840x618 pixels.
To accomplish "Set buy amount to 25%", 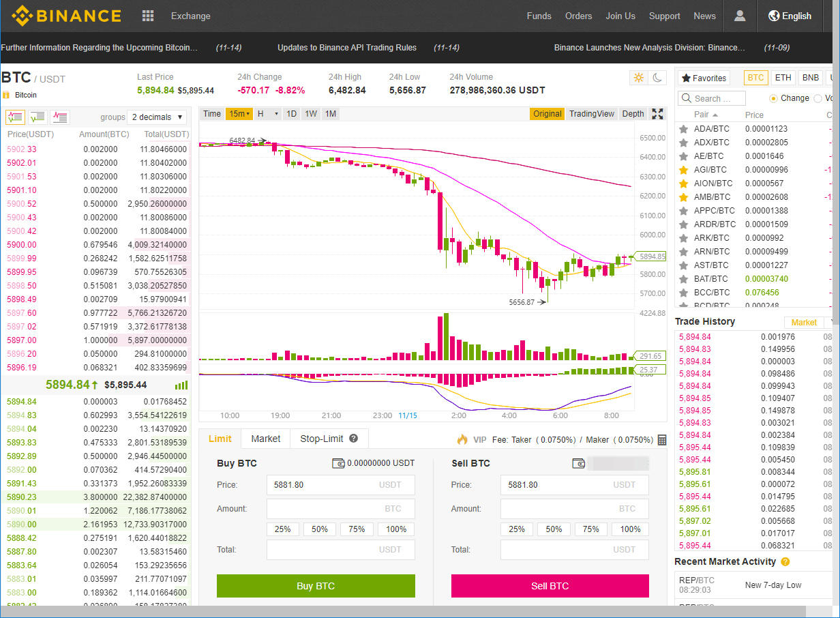I will (x=283, y=529).
